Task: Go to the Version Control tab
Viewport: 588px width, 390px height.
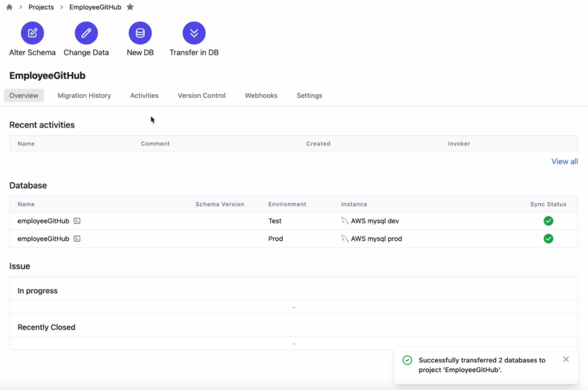Action: click(x=201, y=96)
